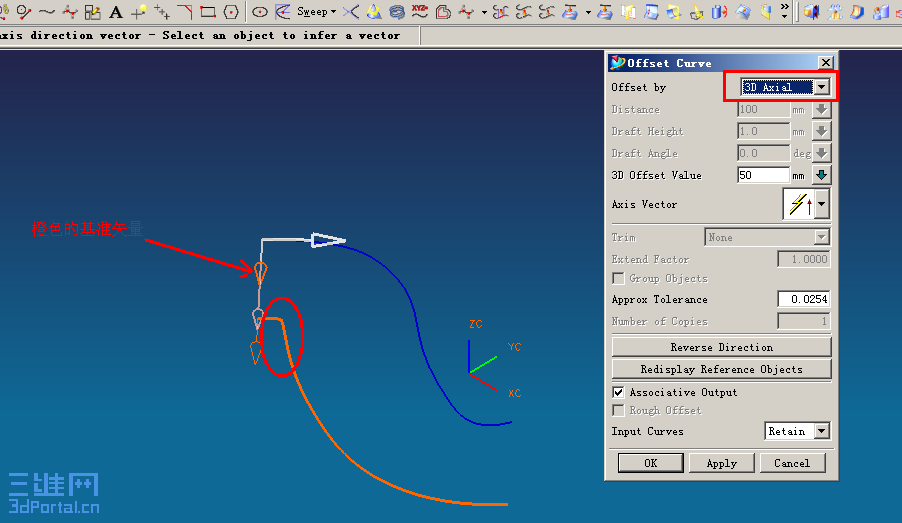Screen dimensions: 902x523
Task: Select the Curve Chamfer tool
Action: point(185,12)
